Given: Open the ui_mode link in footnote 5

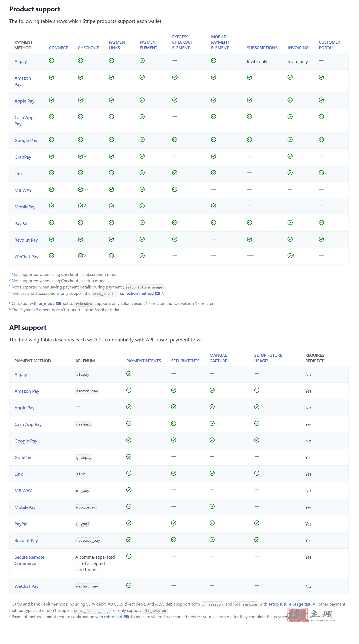Looking at the screenshot, I should (x=46, y=303).
